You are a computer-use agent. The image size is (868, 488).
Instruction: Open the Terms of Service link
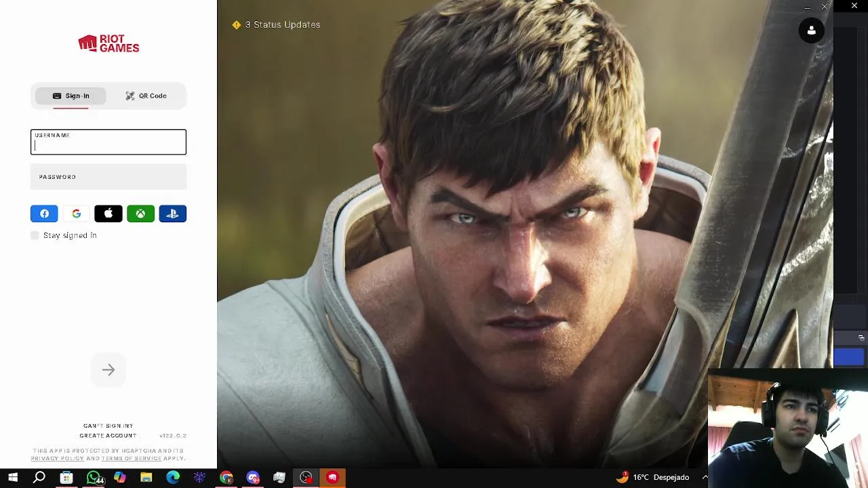pos(132,459)
